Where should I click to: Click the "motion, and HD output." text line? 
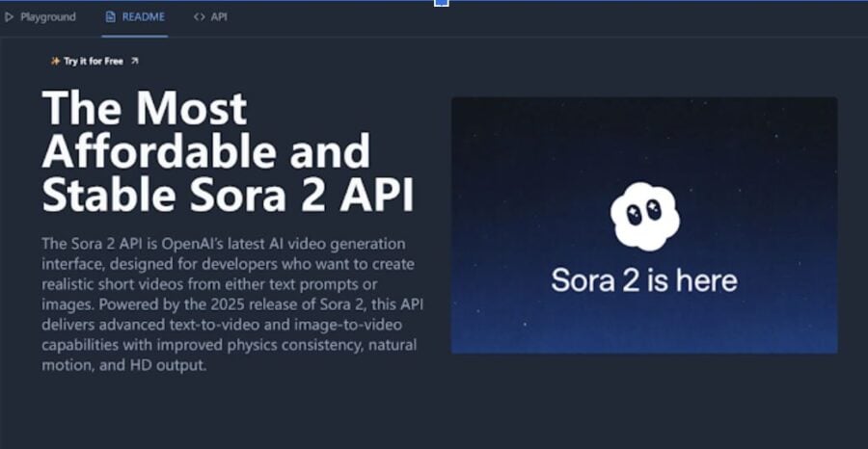(x=124, y=365)
